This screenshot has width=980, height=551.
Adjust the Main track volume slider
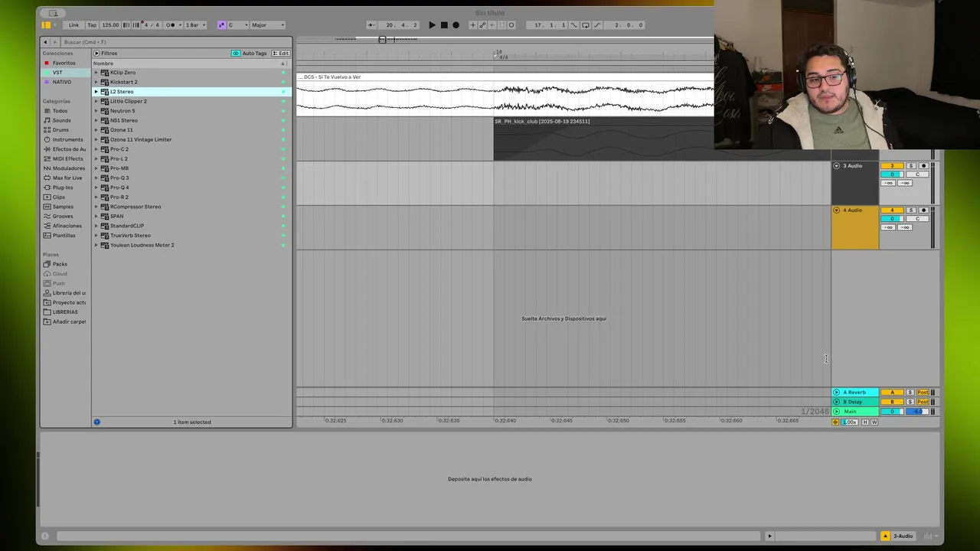tap(892, 412)
